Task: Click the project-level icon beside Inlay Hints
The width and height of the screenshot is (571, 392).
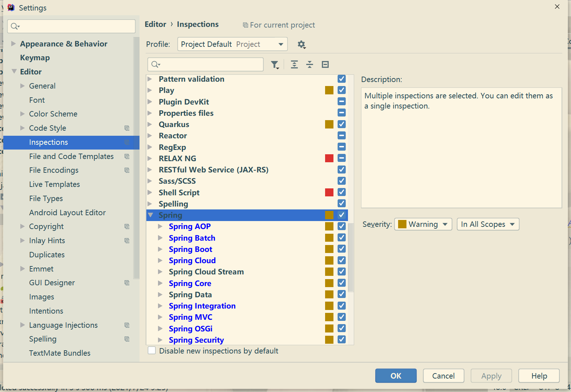Action: tap(127, 241)
